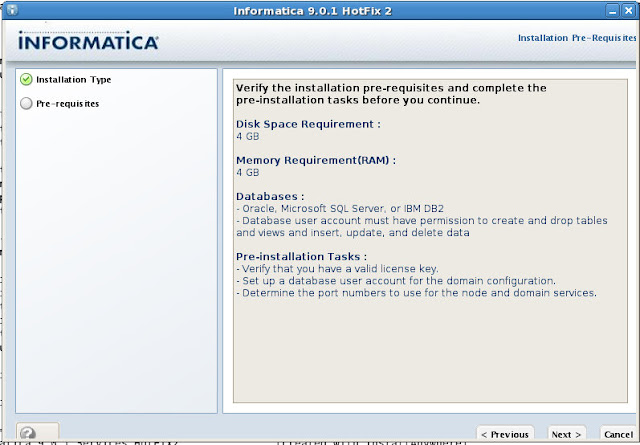Click the '4 GB' value under Disk Space
This screenshot has height=445, width=640.
[x=247, y=136]
